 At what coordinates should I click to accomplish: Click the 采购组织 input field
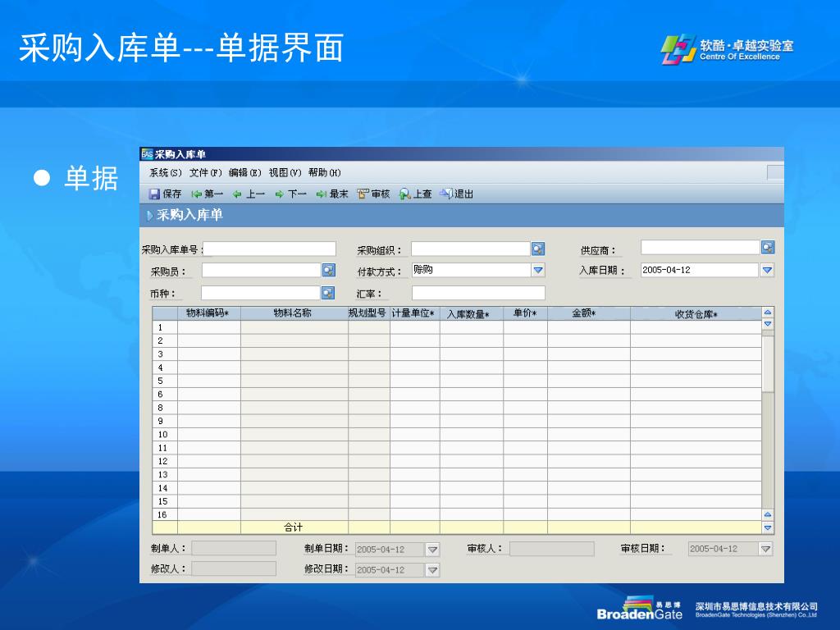(471, 249)
